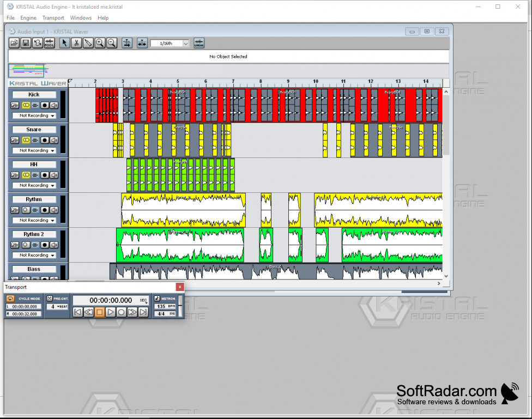Open the File menu
This screenshot has height=419, width=532.
click(x=10, y=17)
